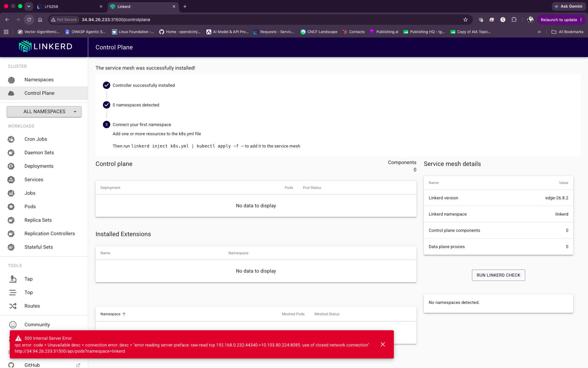Click the Cron Jobs icon
This screenshot has width=588, height=368.
[11, 139]
